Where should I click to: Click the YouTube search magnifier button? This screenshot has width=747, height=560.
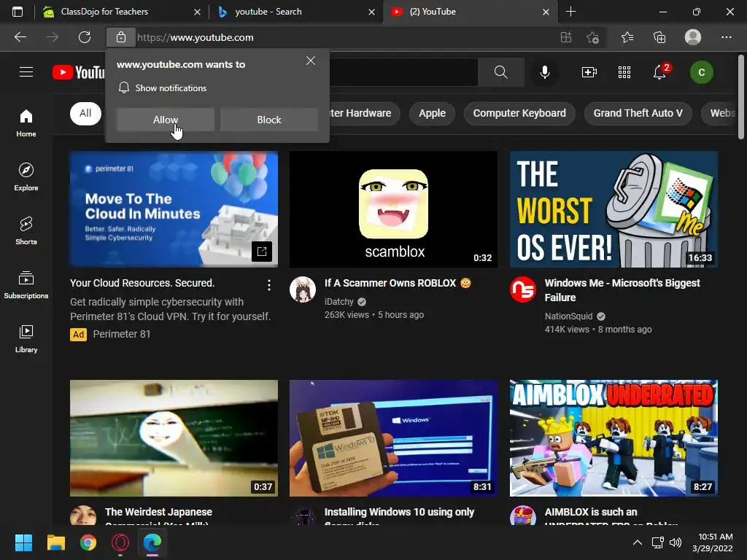500,72
